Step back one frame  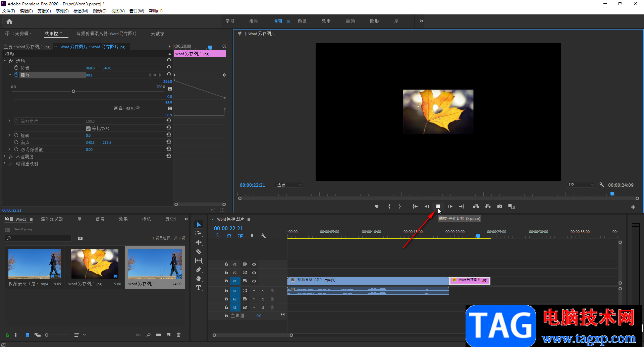(427, 207)
